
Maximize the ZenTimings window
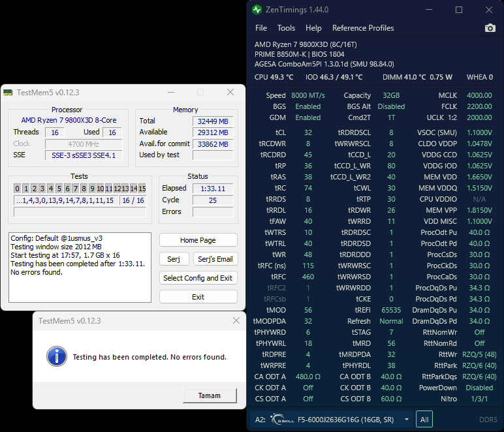pyautogui.click(x=459, y=10)
